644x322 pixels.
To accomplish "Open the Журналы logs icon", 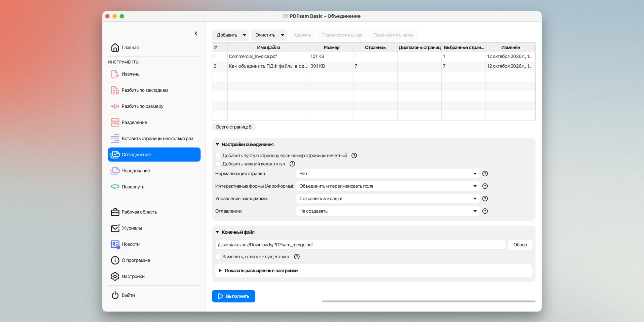I will pyautogui.click(x=115, y=228).
